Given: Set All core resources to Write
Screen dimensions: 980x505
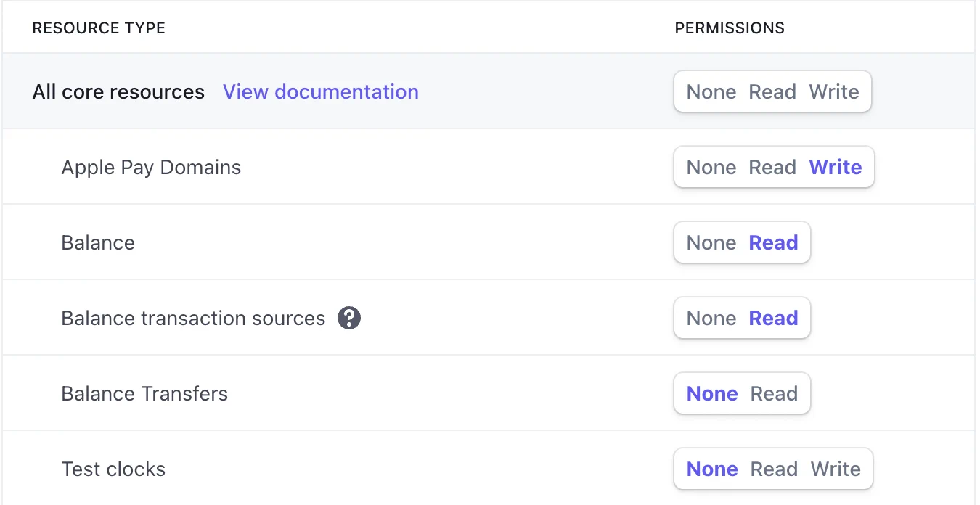Looking at the screenshot, I should click(834, 92).
